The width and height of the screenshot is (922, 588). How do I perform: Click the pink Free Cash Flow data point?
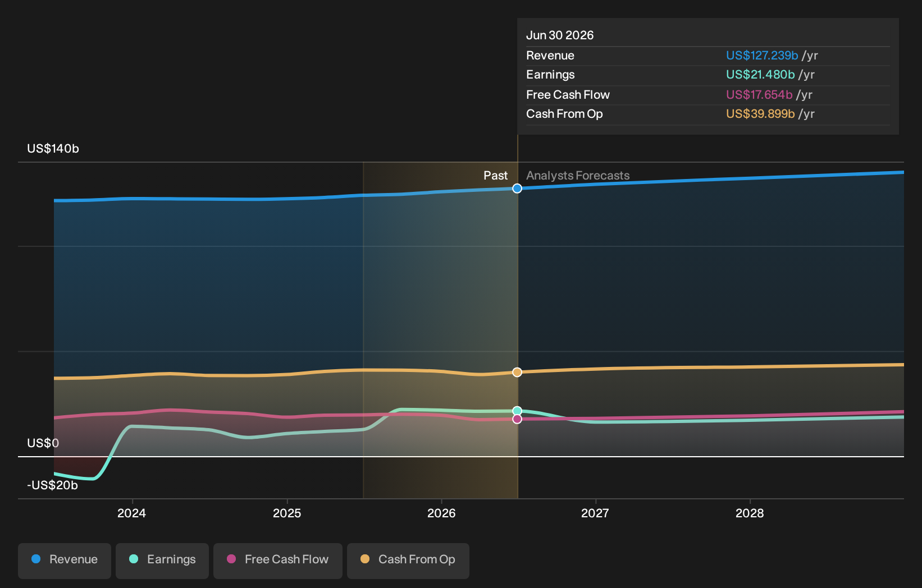(x=517, y=419)
